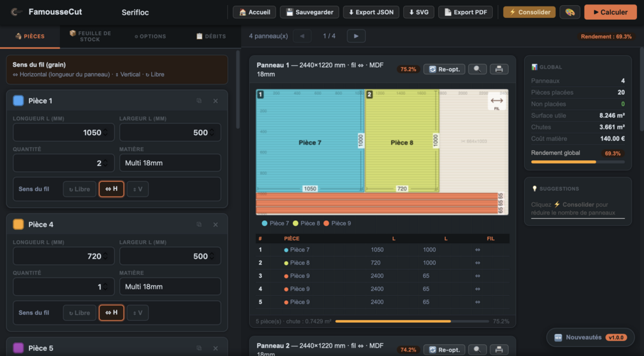Open Pièce 4 Matière field Multi 18mm
This screenshot has width=644, height=356.
tap(170, 287)
